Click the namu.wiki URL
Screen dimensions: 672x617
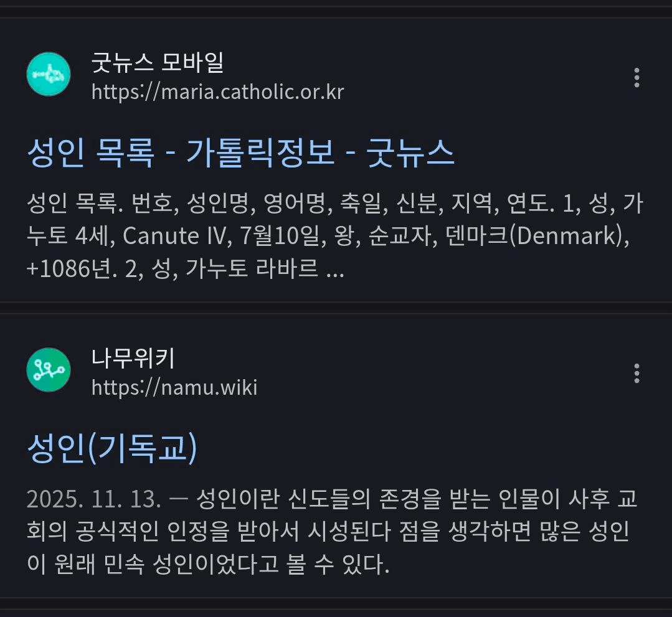[x=174, y=388]
